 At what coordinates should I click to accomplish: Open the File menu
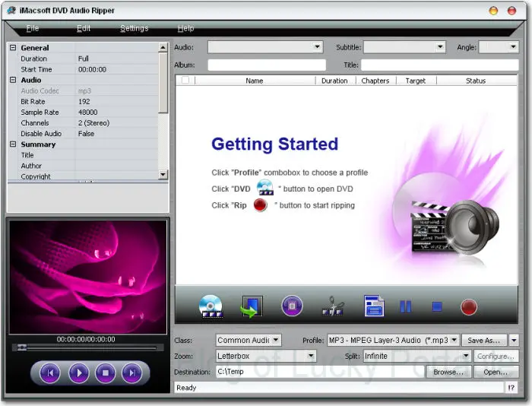[x=33, y=28]
